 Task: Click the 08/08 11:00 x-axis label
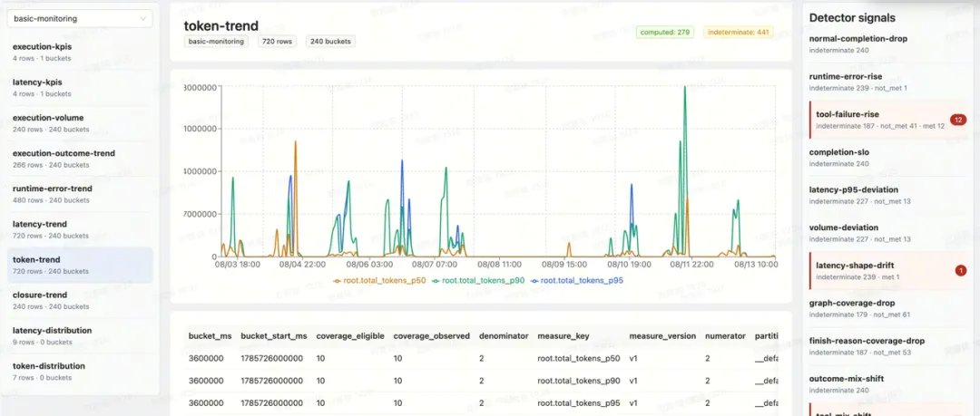pos(499,265)
